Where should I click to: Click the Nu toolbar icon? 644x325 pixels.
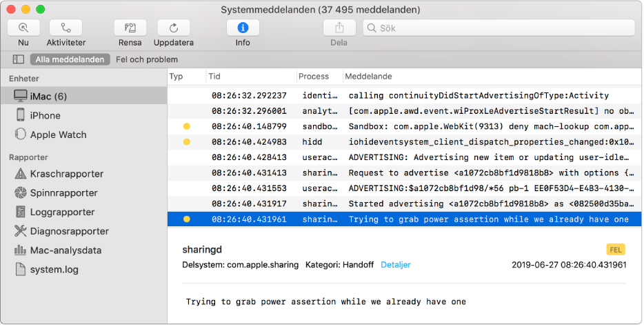tap(23, 28)
